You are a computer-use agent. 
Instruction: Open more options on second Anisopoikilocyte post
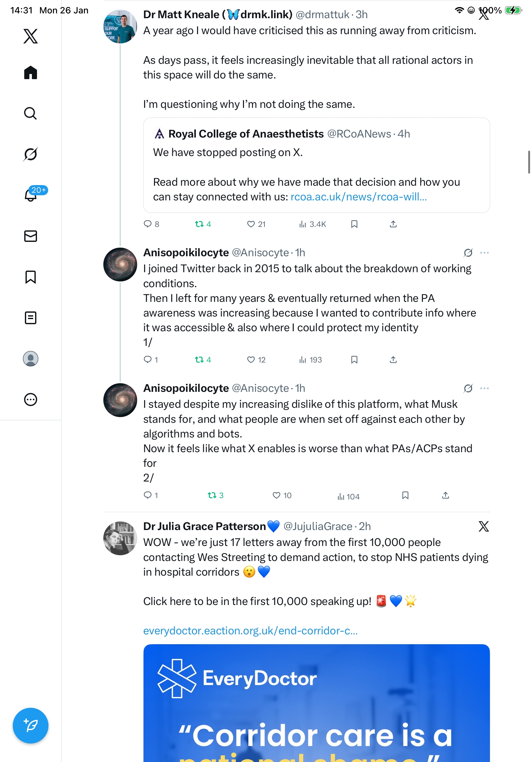[484, 388]
